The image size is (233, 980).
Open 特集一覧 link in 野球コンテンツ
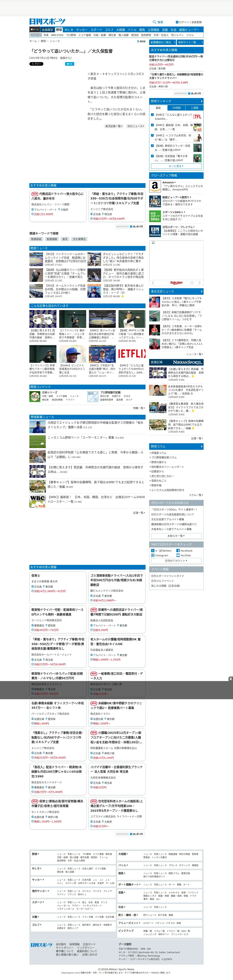point(139,408)
